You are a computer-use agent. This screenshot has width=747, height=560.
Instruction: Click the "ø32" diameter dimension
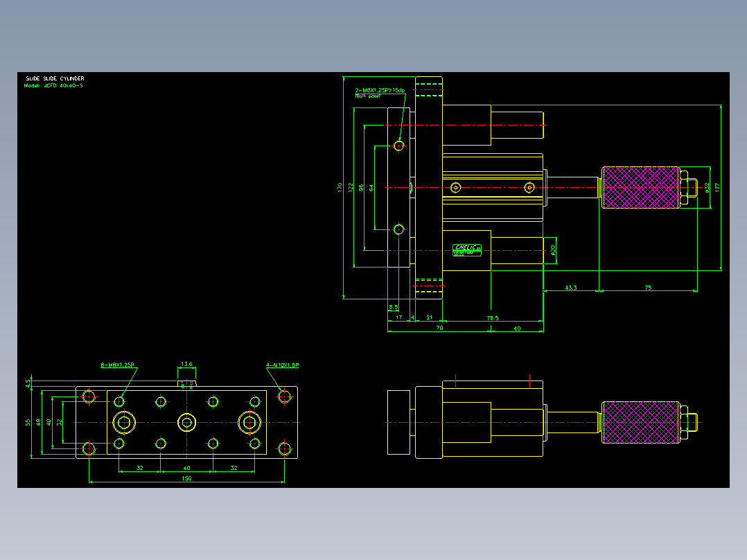(x=707, y=187)
